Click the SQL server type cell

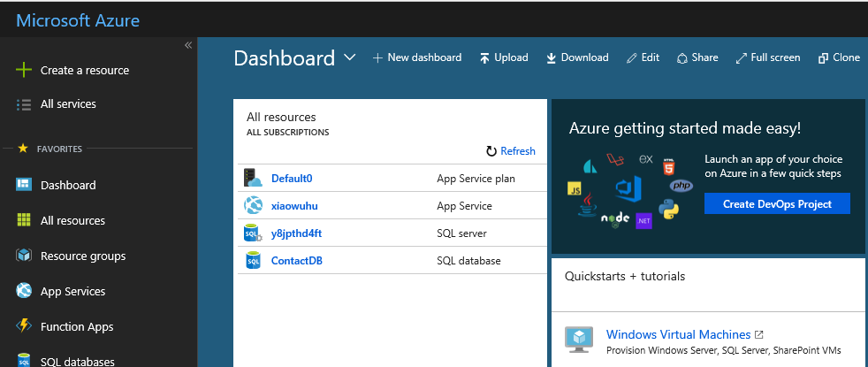coord(461,233)
